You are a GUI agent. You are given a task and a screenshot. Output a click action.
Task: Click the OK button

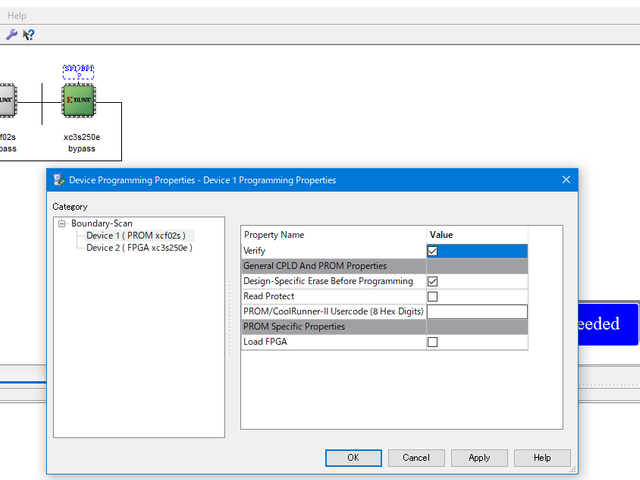(x=353, y=457)
